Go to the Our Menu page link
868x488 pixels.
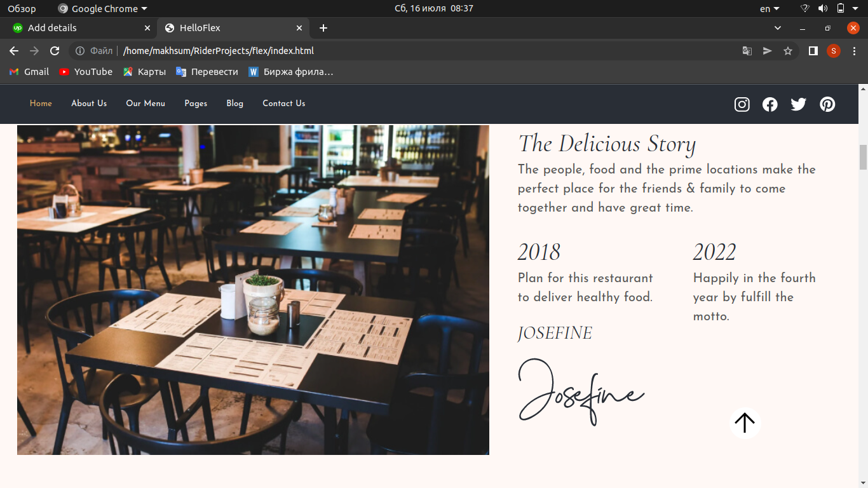tap(146, 104)
